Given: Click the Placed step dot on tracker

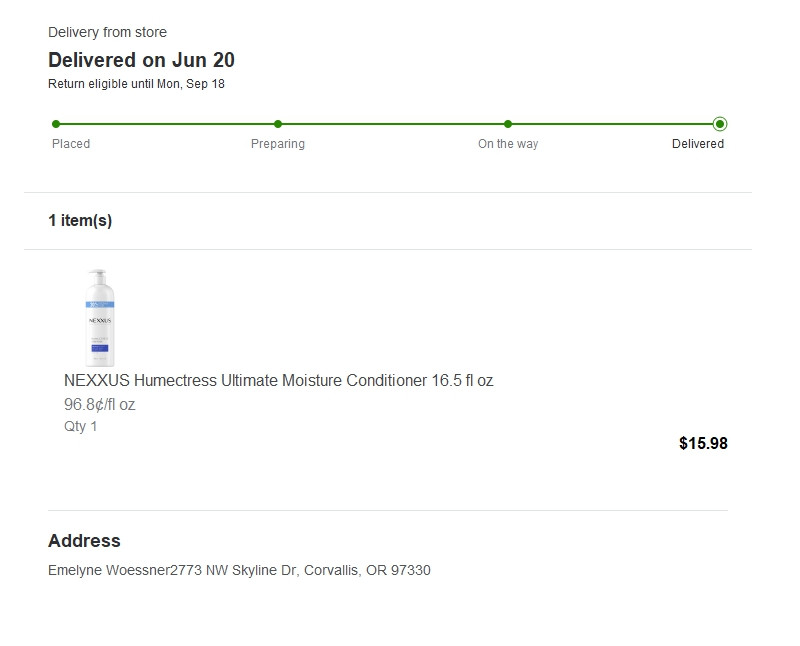Looking at the screenshot, I should pyautogui.click(x=56, y=124).
